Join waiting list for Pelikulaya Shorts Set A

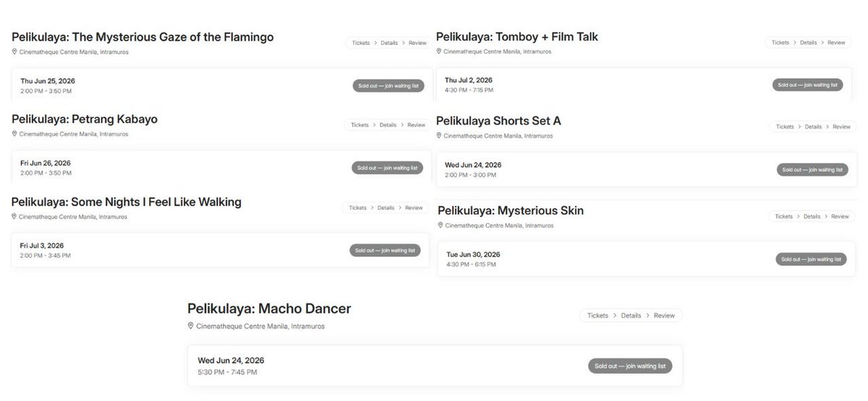(x=812, y=170)
